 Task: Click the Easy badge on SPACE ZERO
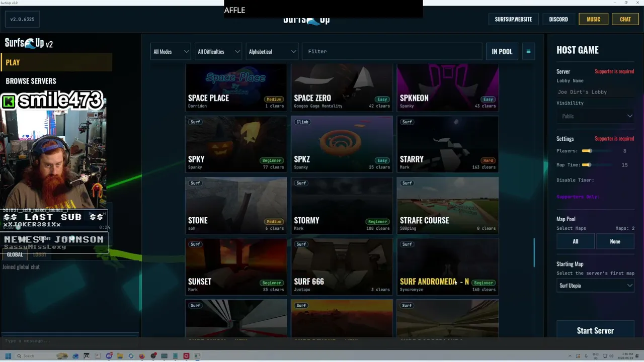click(x=382, y=100)
